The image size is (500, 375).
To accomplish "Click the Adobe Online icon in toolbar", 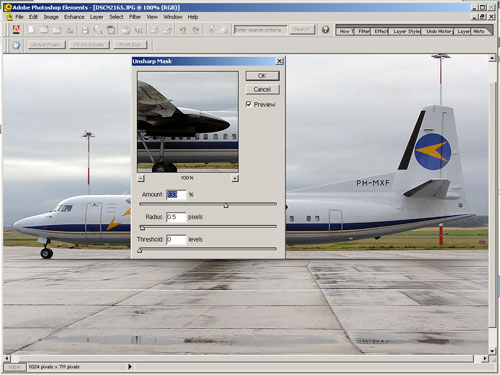I will (16, 30).
